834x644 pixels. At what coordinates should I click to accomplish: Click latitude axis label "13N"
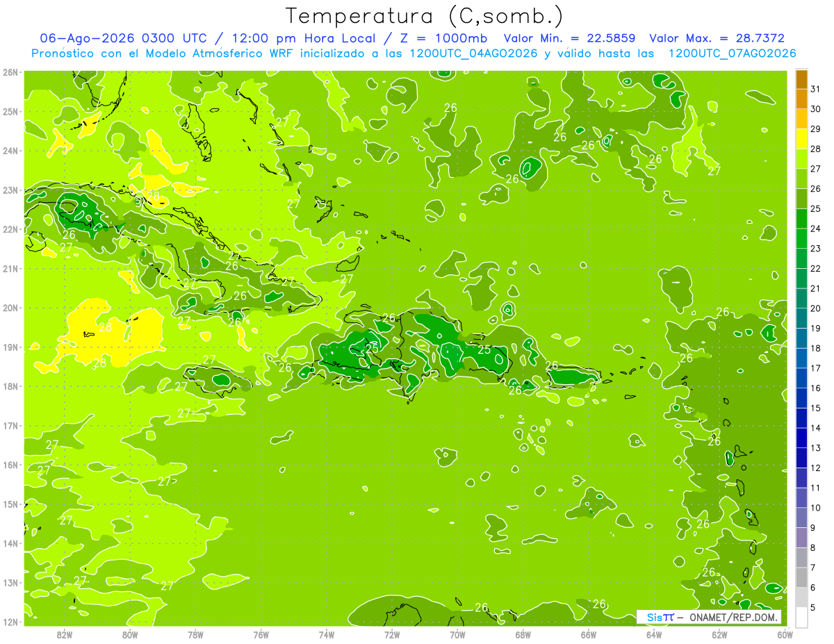11,583
